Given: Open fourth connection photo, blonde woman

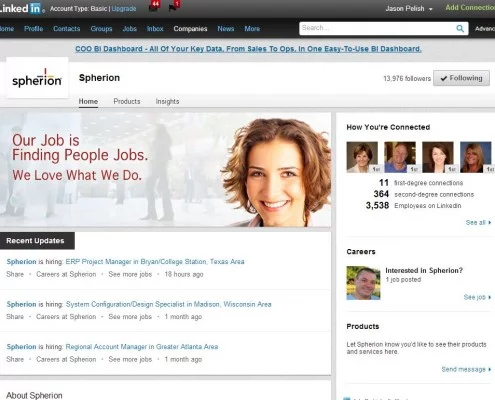Looking at the screenshot, I should (x=476, y=157).
